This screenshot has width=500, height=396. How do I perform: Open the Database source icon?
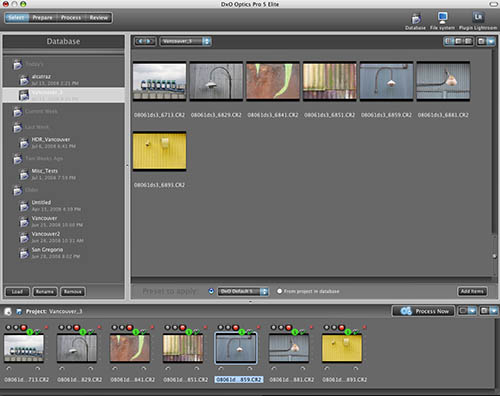click(x=416, y=18)
